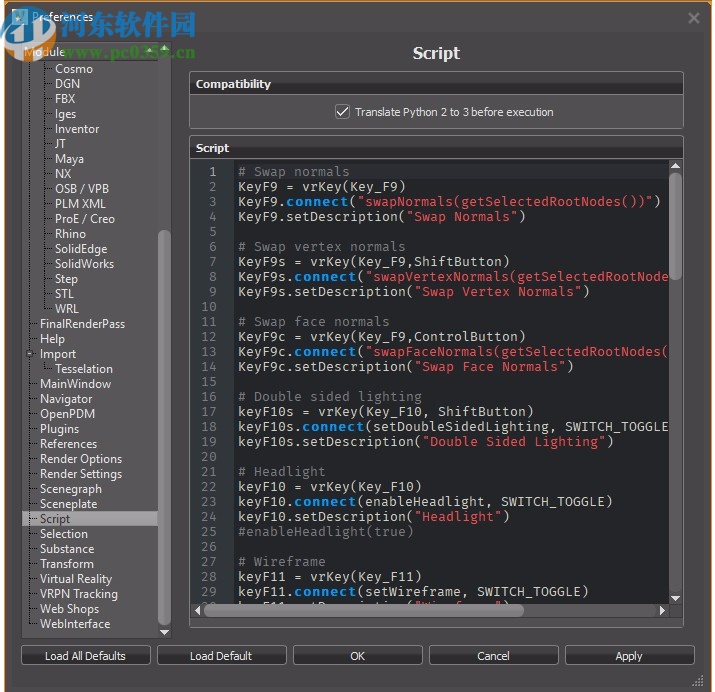
Task: Confirm preferences with the OK button
Action: [x=357, y=656]
